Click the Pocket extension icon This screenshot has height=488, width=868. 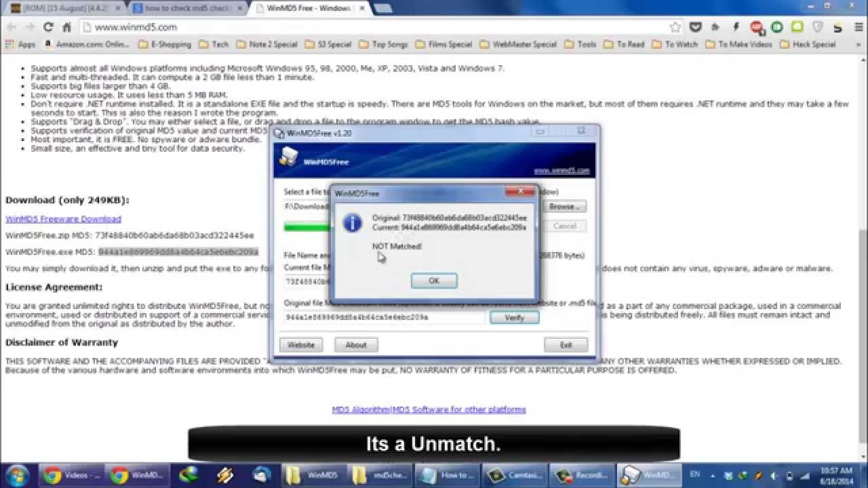pyautogui.click(x=695, y=27)
